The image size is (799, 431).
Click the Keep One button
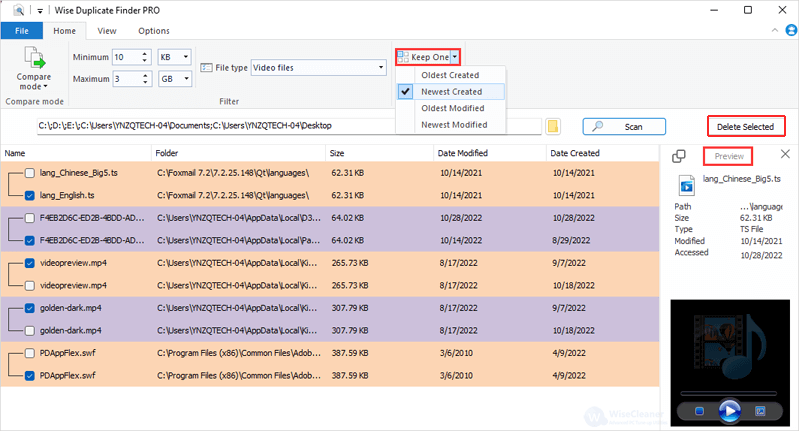pyautogui.click(x=423, y=57)
